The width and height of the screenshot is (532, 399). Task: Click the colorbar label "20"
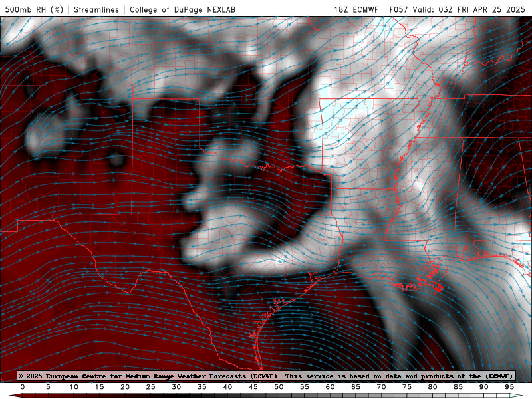(x=125, y=387)
